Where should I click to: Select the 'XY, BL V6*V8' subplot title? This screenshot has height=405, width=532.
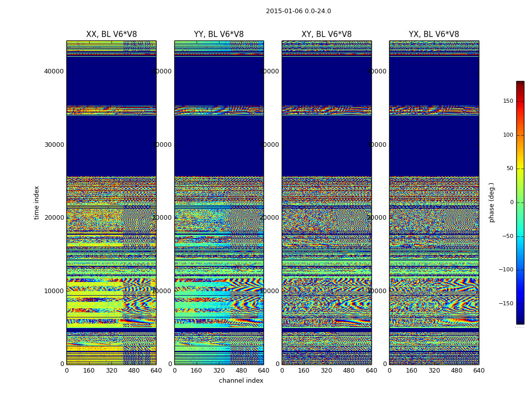pyautogui.click(x=326, y=34)
